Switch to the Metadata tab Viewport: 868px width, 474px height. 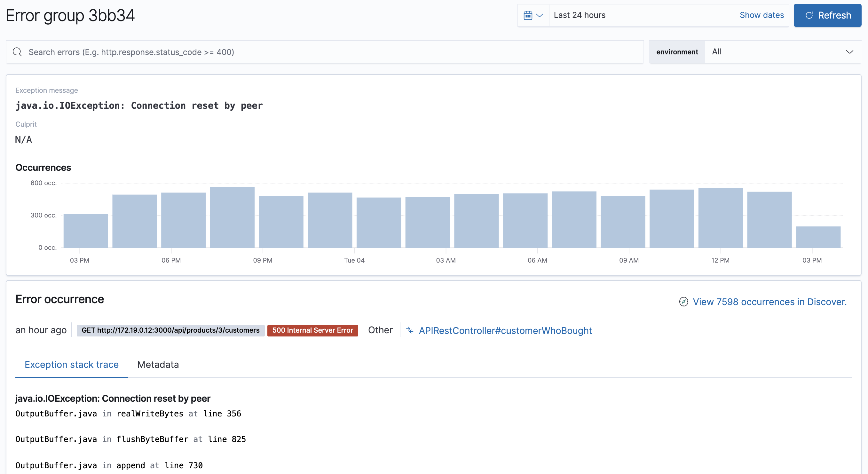[158, 364]
